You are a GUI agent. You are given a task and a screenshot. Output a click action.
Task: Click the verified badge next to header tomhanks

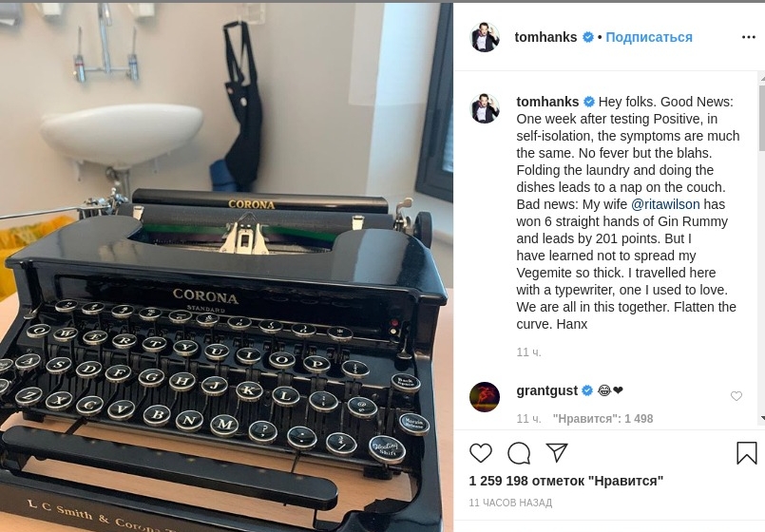[x=588, y=37]
